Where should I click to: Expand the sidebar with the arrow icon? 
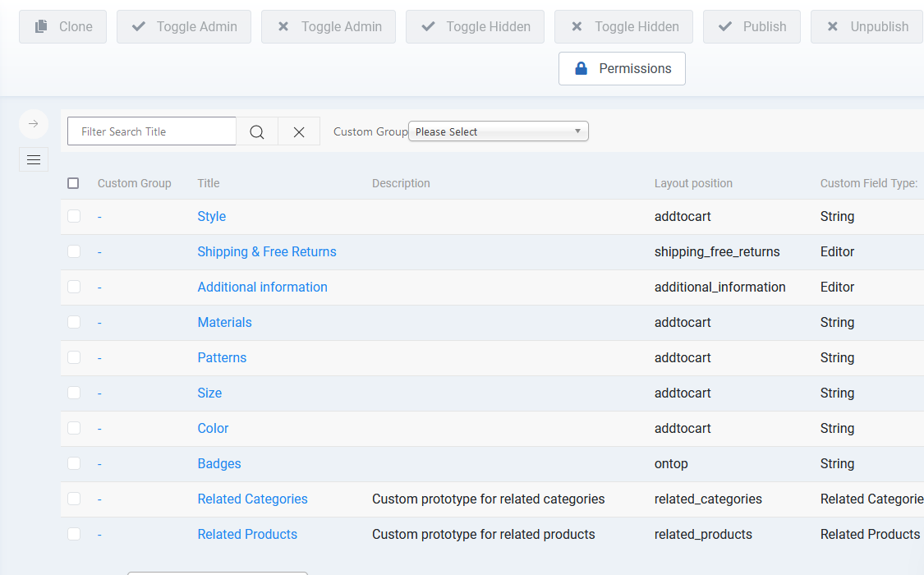click(x=33, y=124)
